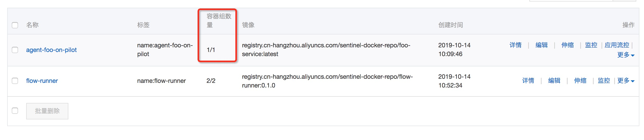Toggle the select-all checkbox in table header
The width and height of the screenshot is (644, 140).
point(15,25)
